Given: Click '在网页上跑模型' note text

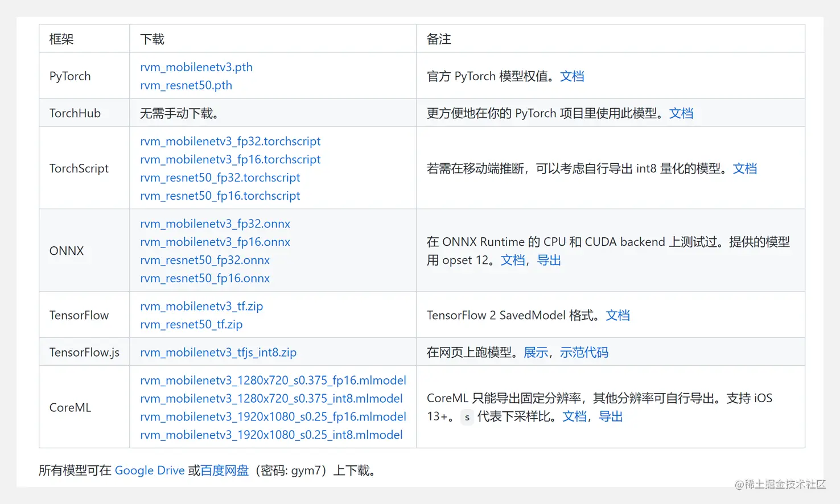Looking at the screenshot, I should coord(470,352).
